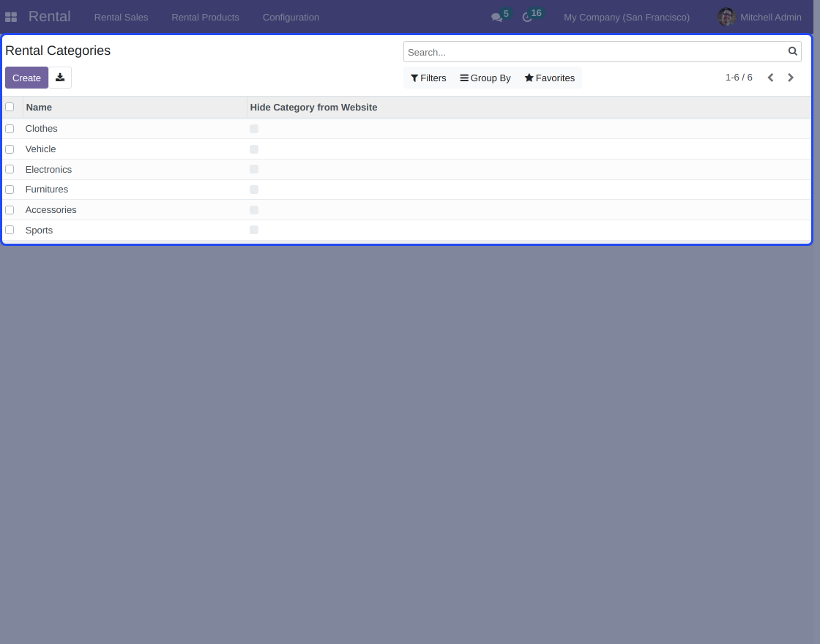This screenshot has height=644, width=820.
Task: Select the Sports row checkbox
Action: point(10,230)
